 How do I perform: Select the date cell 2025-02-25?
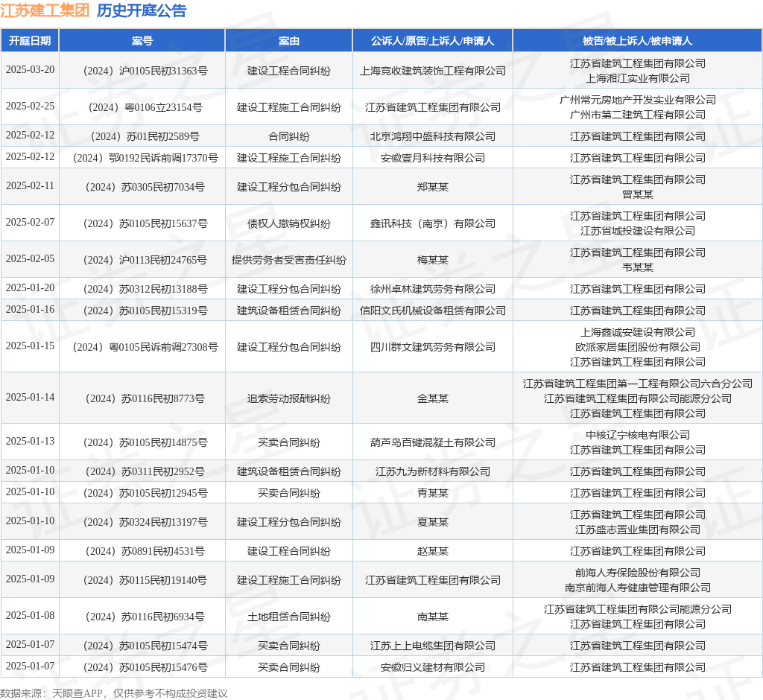point(30,106)
